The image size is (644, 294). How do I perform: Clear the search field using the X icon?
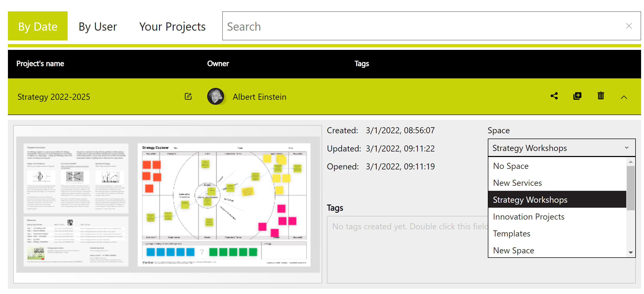click(x=629, y=26)
